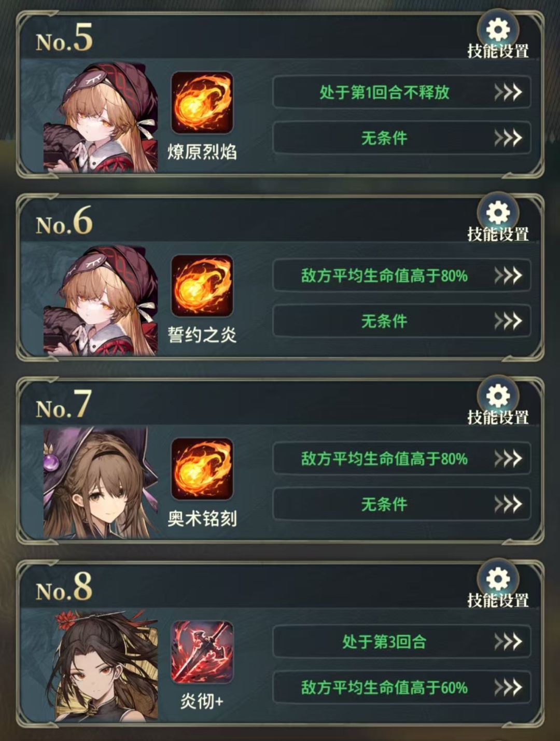Expand No.5's 无条件 condition arrows
Image resolution: width=560 pixels, height=741 pixels.
tap(508, 138)
